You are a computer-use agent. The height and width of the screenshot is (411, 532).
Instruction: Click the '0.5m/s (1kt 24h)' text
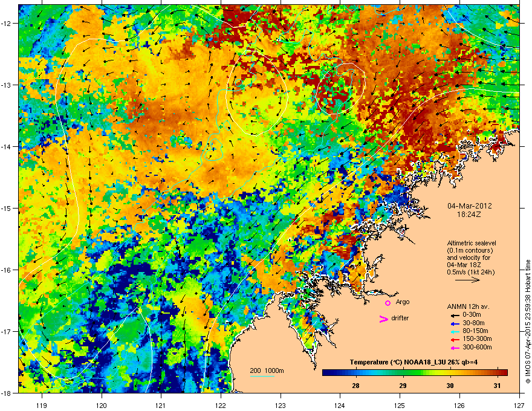(x=471, y=272)
